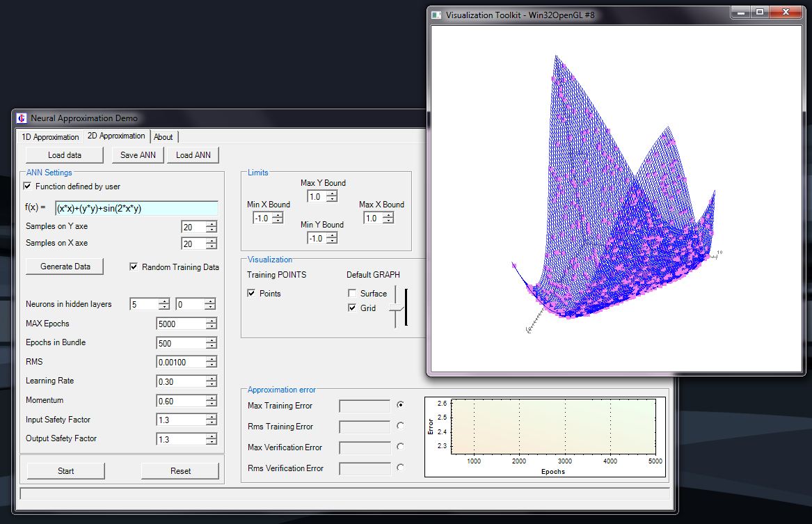Image resolution: width=812 pixels, height=524 pixels.
Task: Enable the Surface option under Default GRAPH
Action: click(353, 294)
